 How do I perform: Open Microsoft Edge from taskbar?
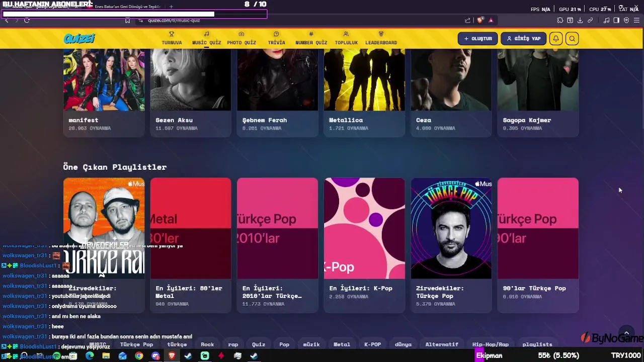pyautogui.click(x=90, y=356)
